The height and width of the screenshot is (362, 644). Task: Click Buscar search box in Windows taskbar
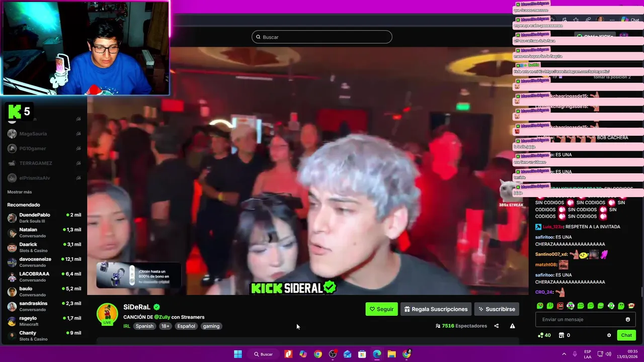click(263, 354)
